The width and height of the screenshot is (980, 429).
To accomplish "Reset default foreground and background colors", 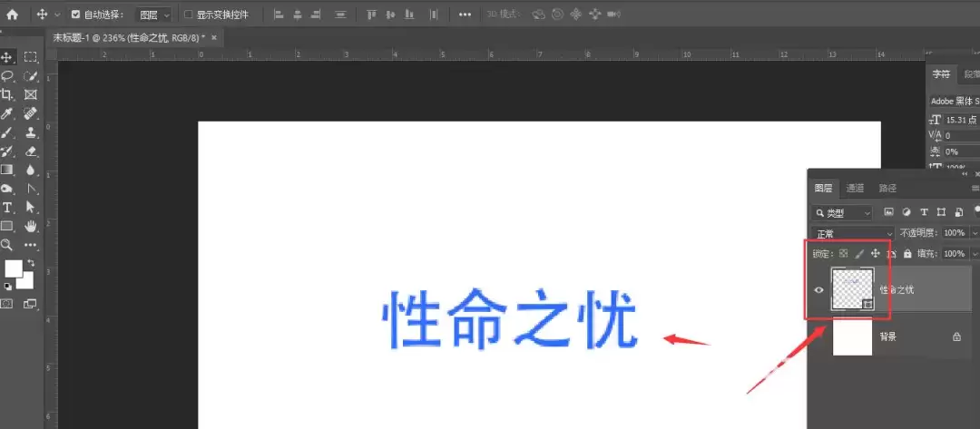I will click(x=7, y=287).
